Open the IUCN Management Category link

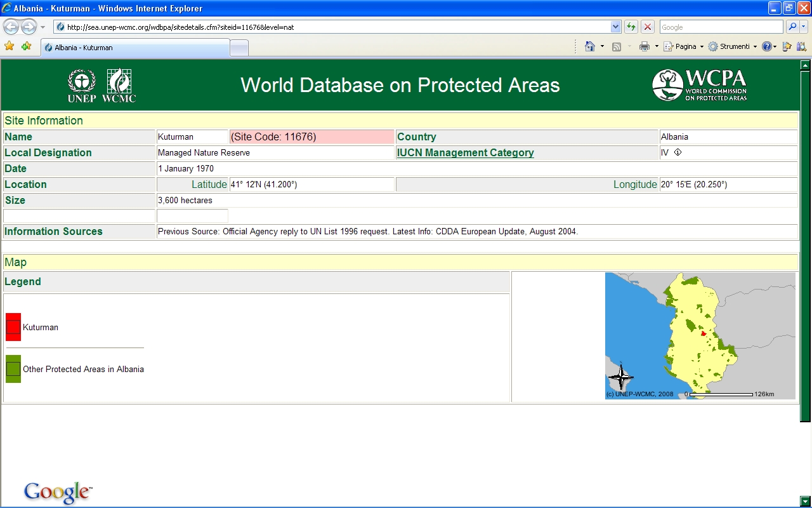click(x=465, y=152)
